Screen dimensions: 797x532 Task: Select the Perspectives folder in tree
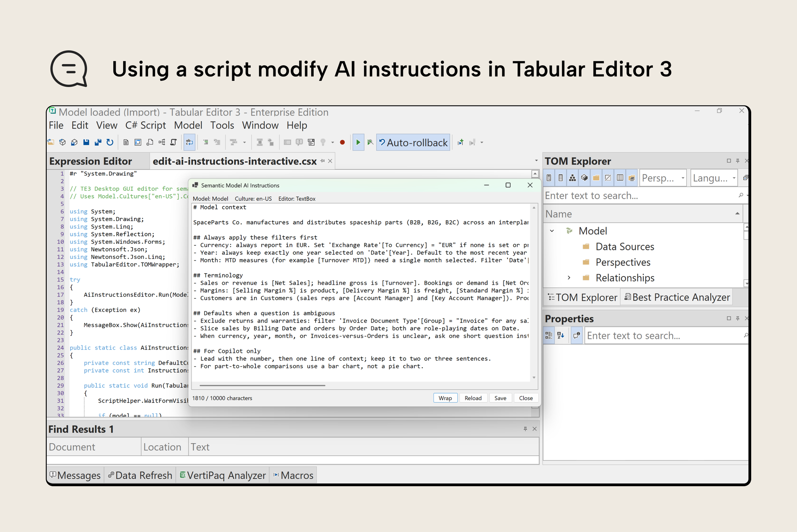coord(622,262)
